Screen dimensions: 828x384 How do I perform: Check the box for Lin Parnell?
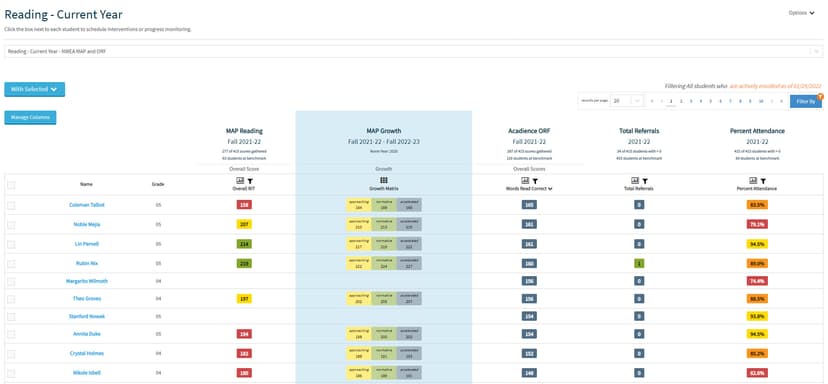(x=12, y=244)
